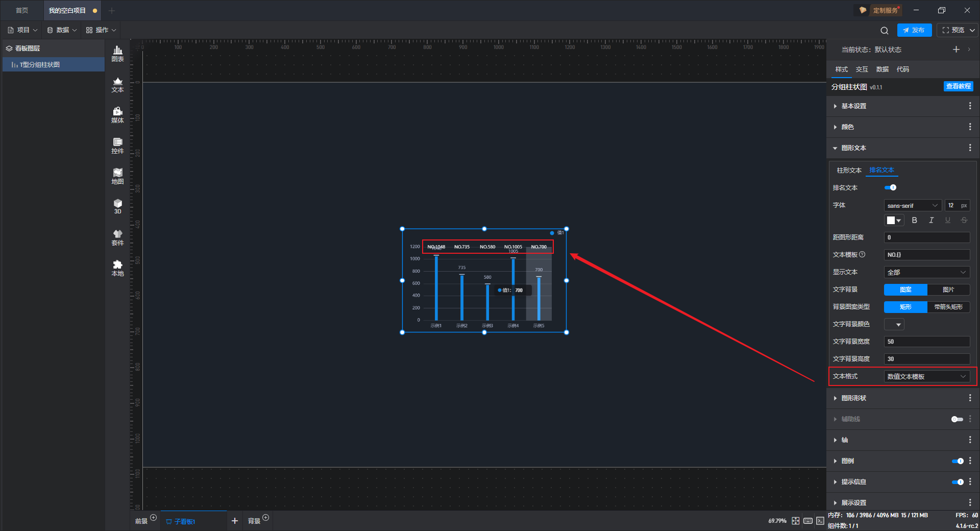Viewport: 980px width, 531px height.
Task: Select 带箭头矩形 background pattern type
Action: (948, 307)
